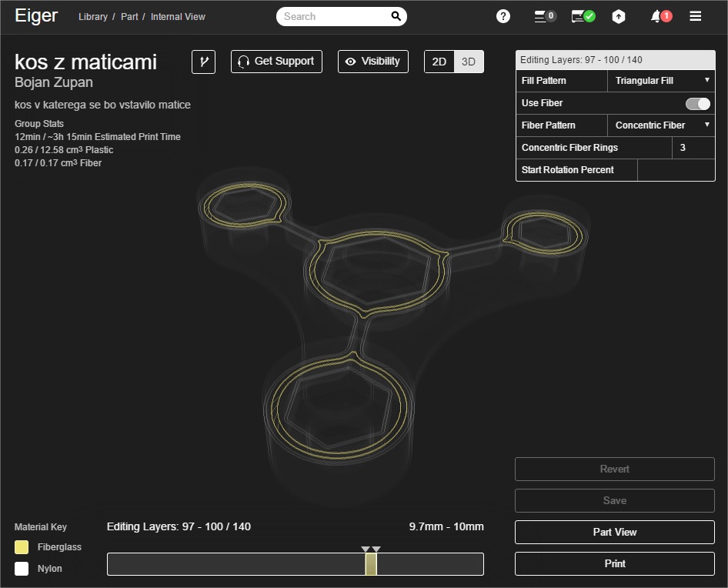Open notifications bell with 1 alert

(660, 16)
